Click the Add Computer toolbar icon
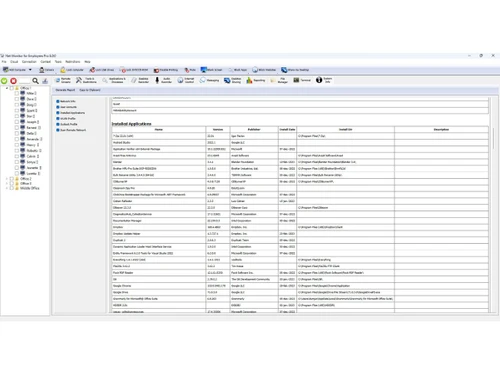500x375 pixels. [x=6, y=70]
